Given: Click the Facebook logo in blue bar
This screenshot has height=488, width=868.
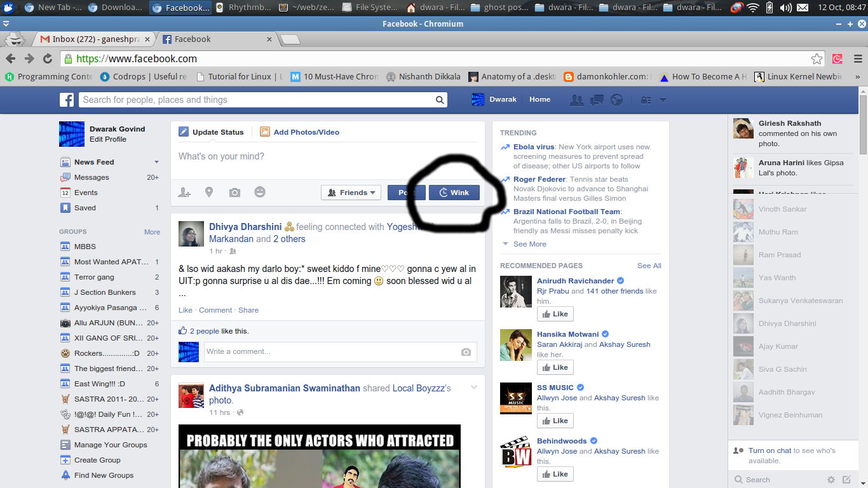Looking at the screenshot, I should tap(67, 100).
